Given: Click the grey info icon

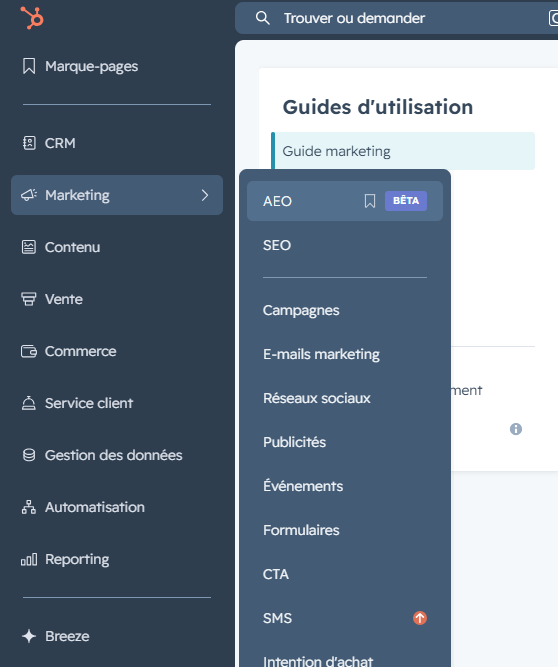Looking at the screenshot, I should click(x=516, y=429).
